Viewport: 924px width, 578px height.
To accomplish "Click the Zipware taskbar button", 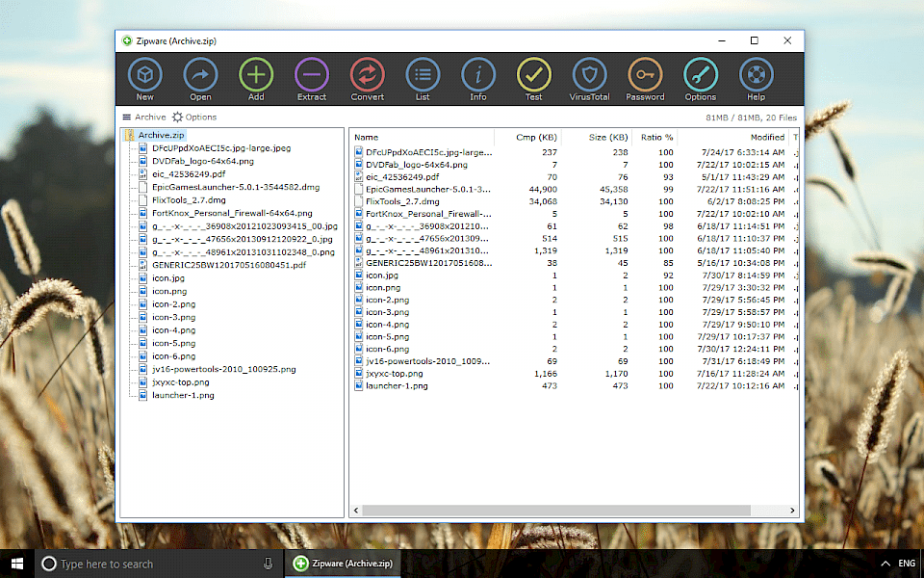I will point(344,564).
